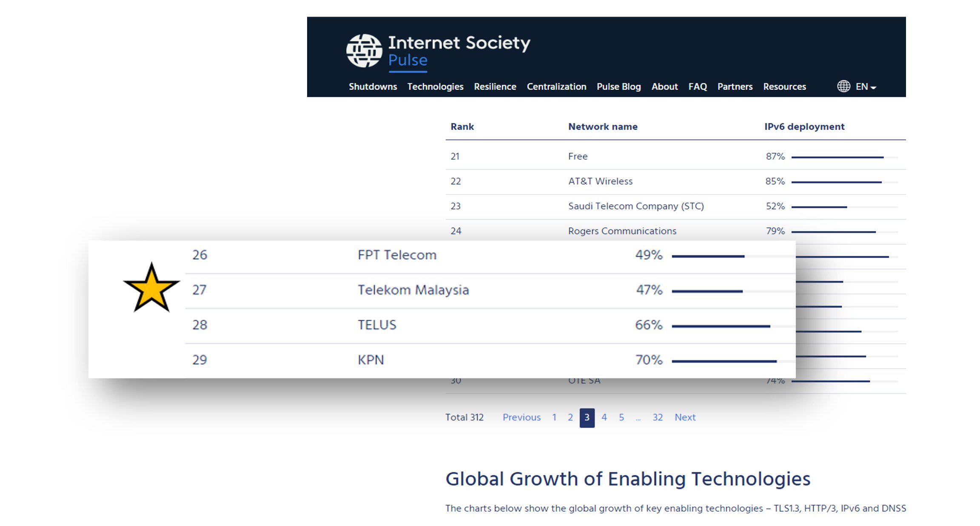This screenshot has width=980, height=526.
Task: Click the language globe icon
Action: (843, 86)
